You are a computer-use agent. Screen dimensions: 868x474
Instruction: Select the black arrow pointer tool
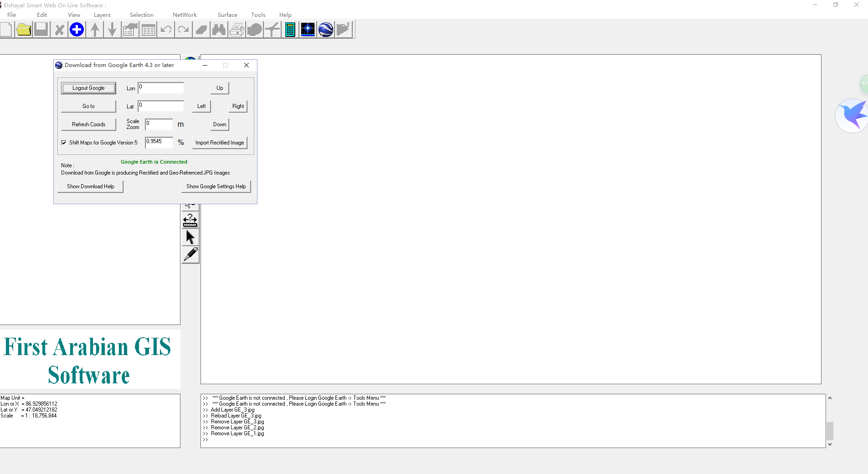coord(190,237)
